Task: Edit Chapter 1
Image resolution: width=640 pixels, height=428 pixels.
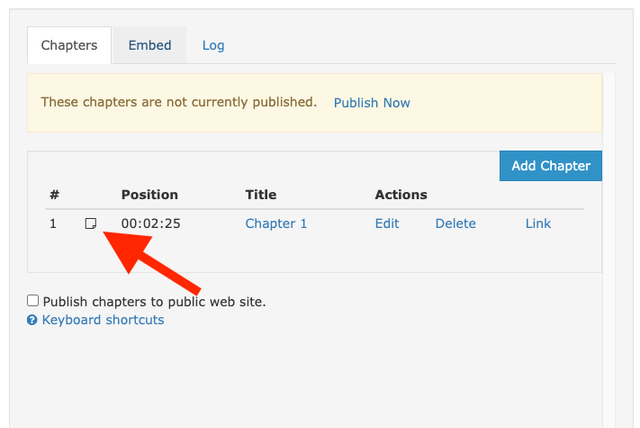Action: tap(387, 224)
